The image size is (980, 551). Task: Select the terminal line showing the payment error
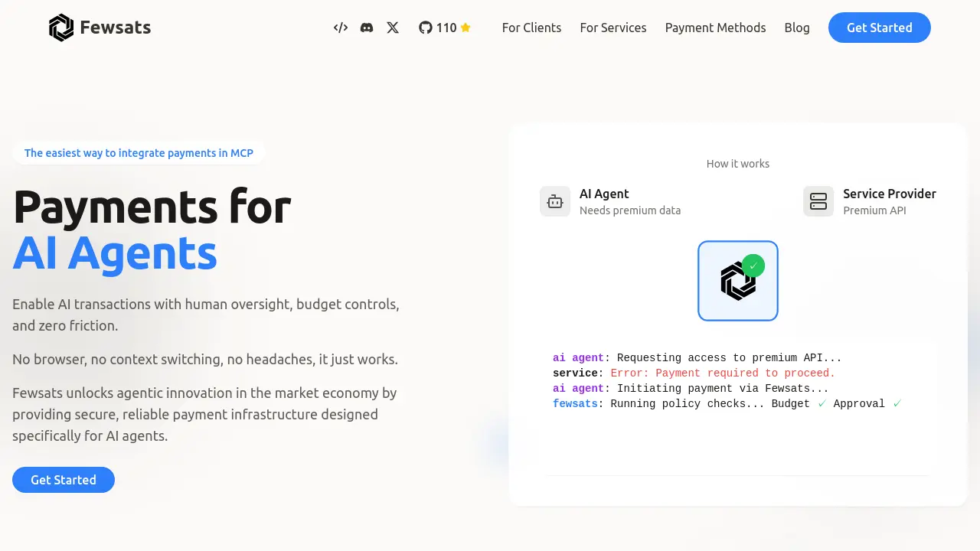pos(693,373)
